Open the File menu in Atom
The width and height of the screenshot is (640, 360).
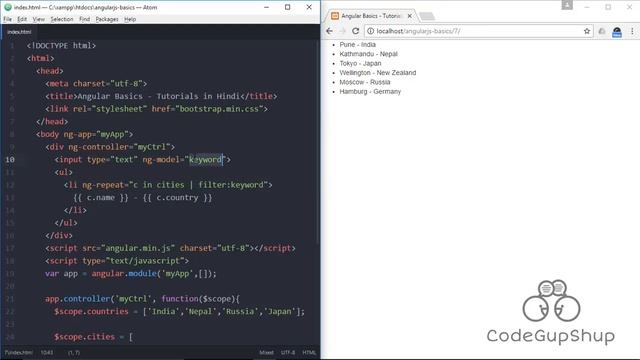click(x=8, y=19)
